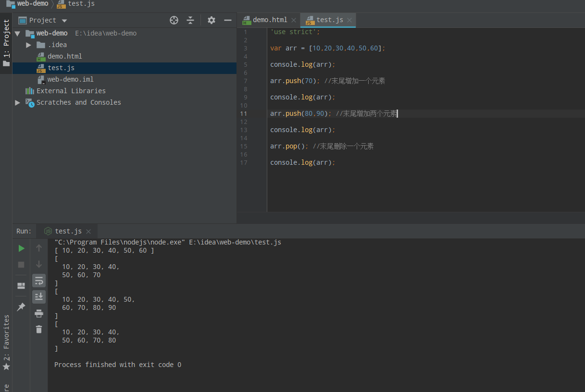The image size is (585, 392).
Task: Click the node.exe command line in console
Action: [x=168, y=243]
